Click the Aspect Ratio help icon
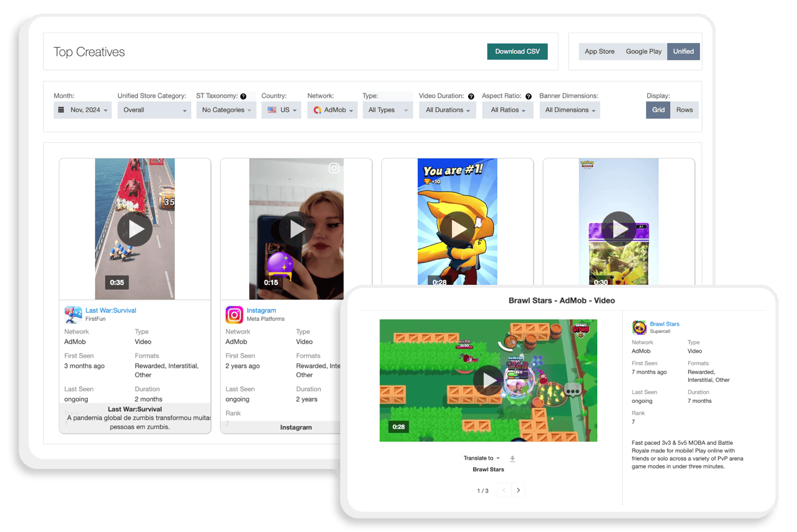 click(x=529, y=96)
